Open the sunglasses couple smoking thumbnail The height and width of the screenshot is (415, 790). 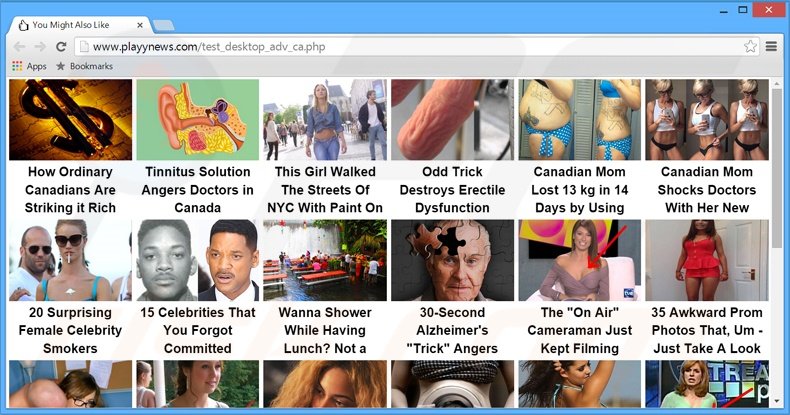click(x=71, y=260)
